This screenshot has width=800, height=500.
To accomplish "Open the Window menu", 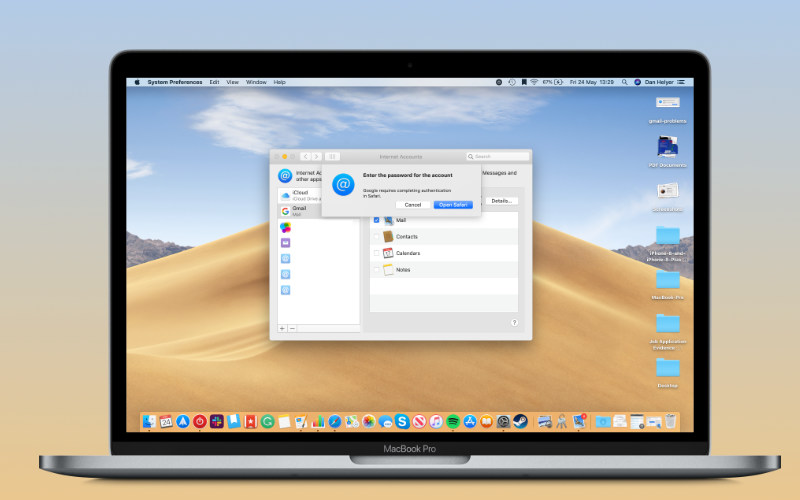I will [x=256, y=82].
